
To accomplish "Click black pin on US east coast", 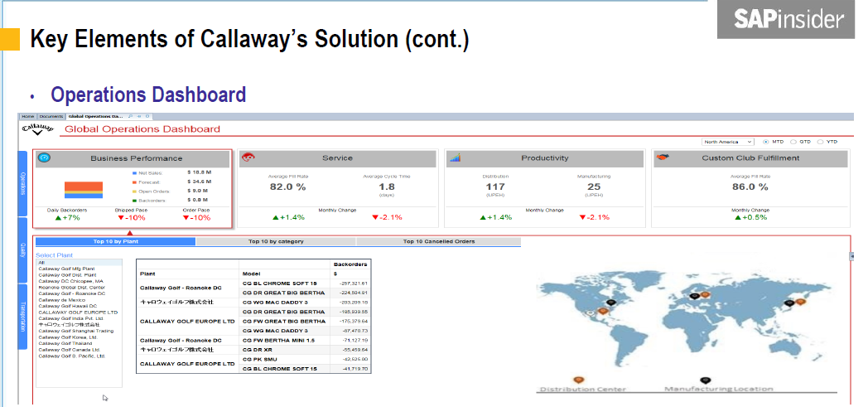I will [x=610, y=303].
